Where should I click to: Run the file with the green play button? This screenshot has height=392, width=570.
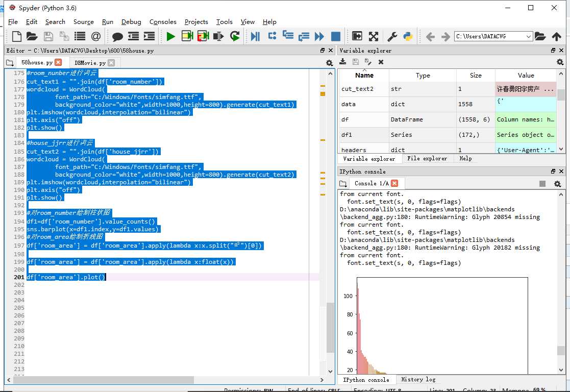point(170,36)
